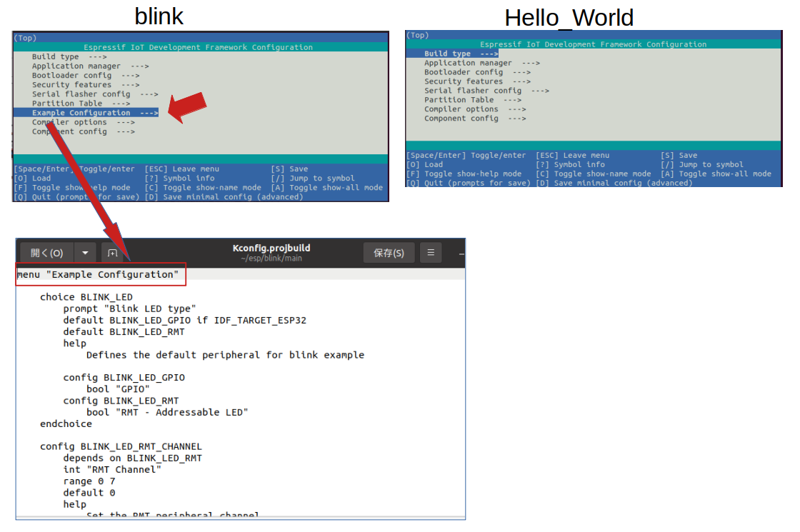Open Compiler options in Hello_World menu

coord(474,109)
